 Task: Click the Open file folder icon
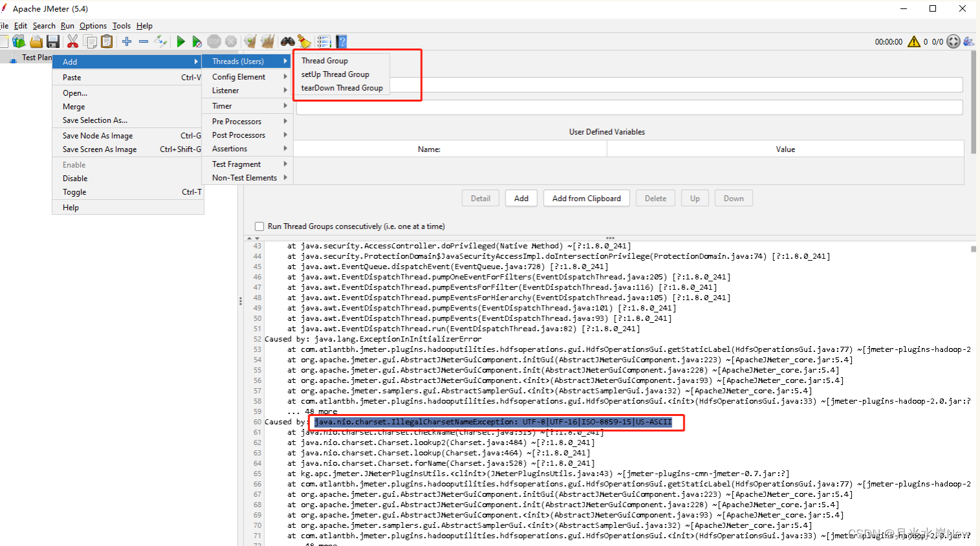36,41
